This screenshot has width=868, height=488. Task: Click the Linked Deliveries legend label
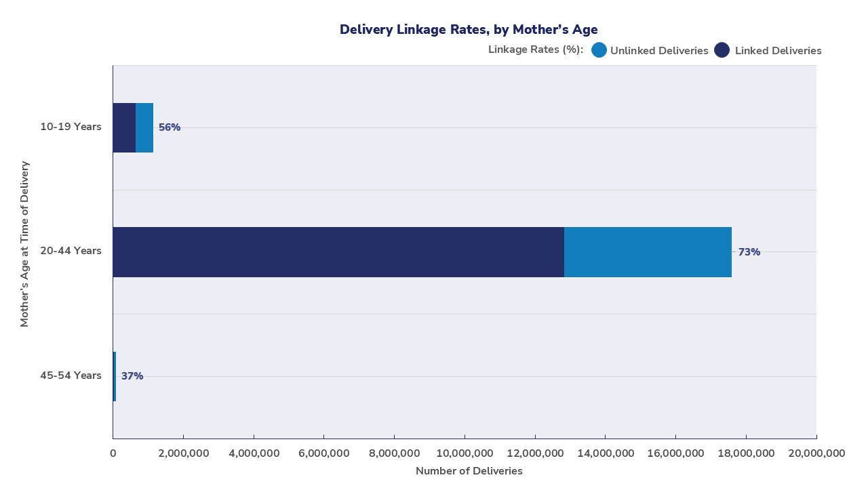[778, 51]
